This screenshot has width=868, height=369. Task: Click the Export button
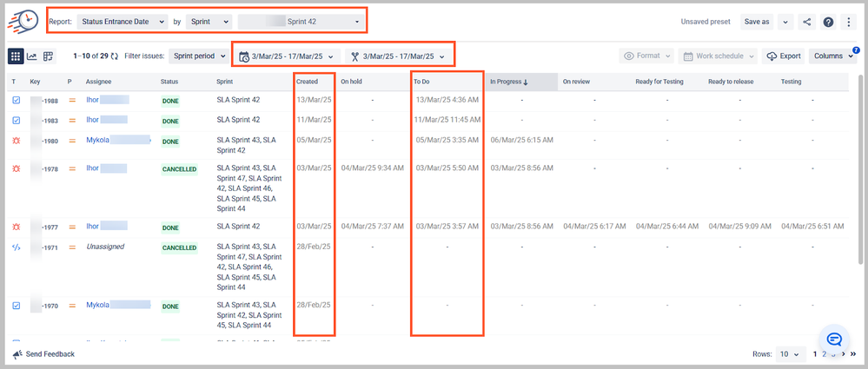784,56
